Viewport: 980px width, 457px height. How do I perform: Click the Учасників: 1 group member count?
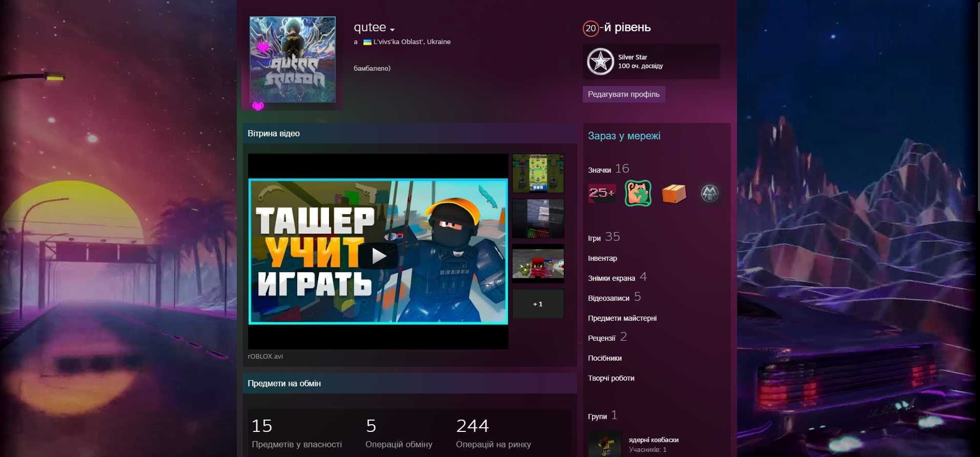pyautogui.click(x=647, y=450)
